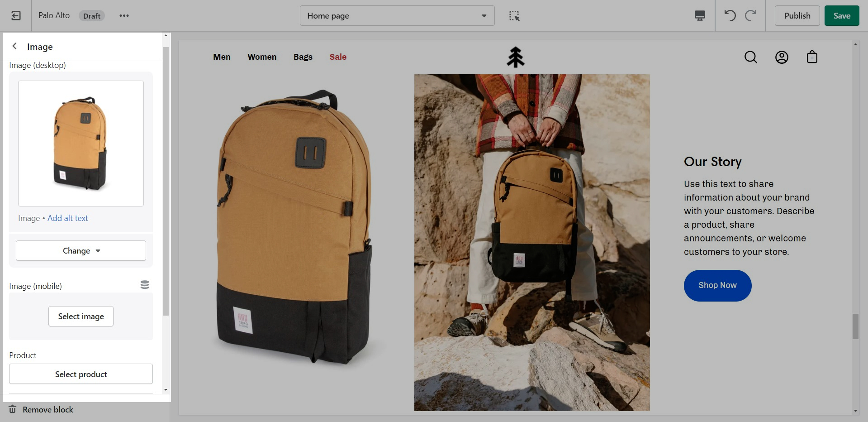Open the store search icon
This screenshot has width=868, height=422.
tap(750, 57)
